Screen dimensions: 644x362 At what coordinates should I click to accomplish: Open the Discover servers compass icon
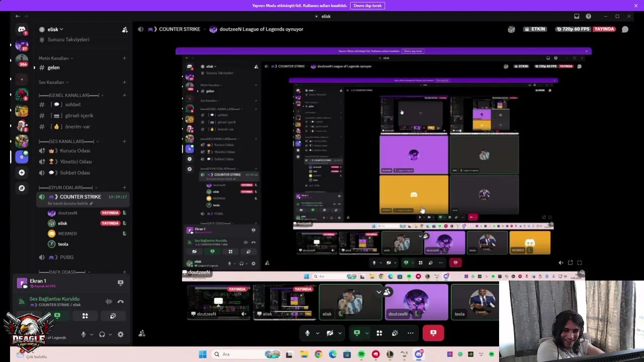(22, 188)
